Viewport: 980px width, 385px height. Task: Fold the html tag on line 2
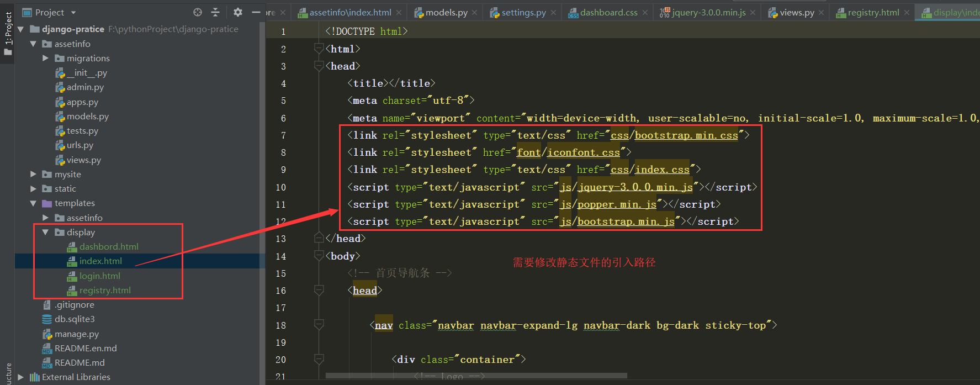(319, 49)
